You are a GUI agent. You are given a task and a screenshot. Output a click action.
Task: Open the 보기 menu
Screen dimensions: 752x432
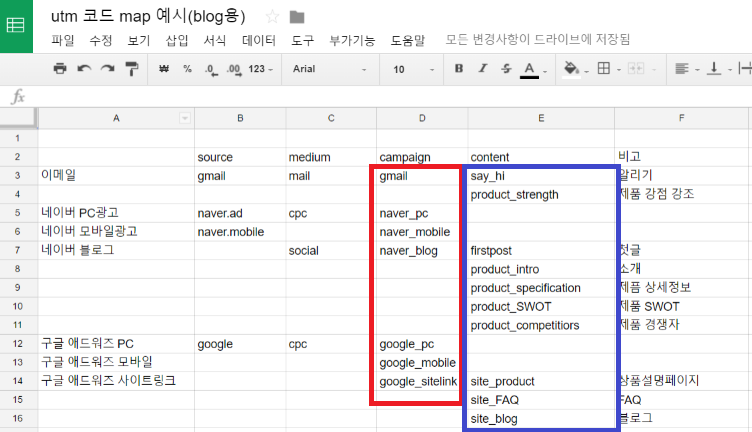(139, 40)
